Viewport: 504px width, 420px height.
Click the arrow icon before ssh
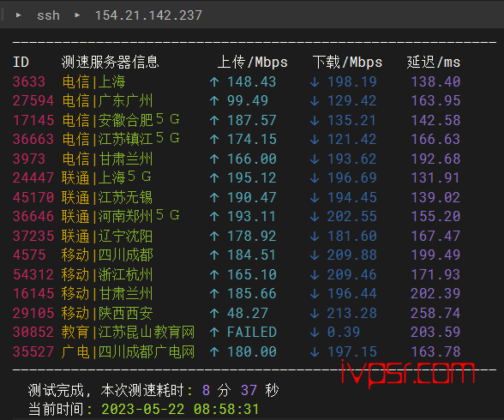click(19, 15)
